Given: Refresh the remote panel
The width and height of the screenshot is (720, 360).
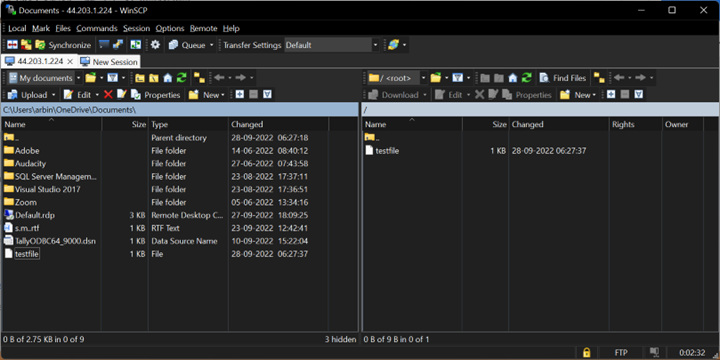Looking at the screenshot, I should pyautogui.click(x=527, y=78).
